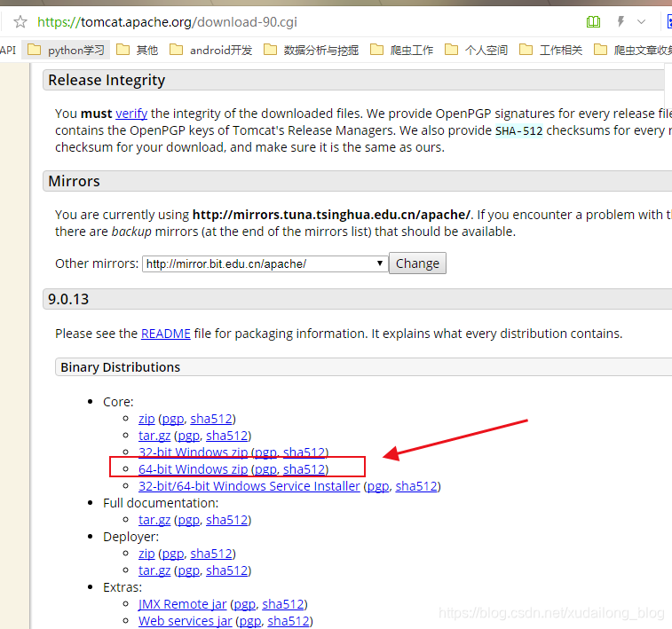Download the Deployer zip link
Viewport: 672px width, 629px height.
pos(146,554)
